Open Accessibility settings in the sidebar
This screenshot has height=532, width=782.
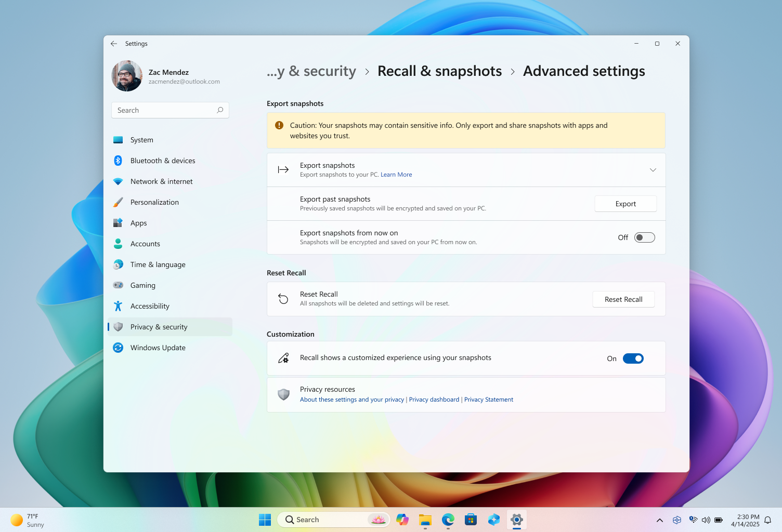point(150,306)
